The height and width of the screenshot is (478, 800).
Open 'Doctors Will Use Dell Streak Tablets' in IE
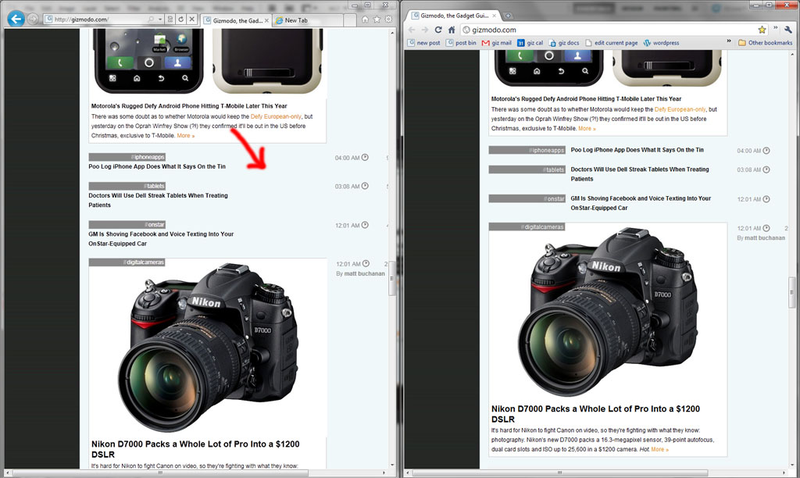158,200
